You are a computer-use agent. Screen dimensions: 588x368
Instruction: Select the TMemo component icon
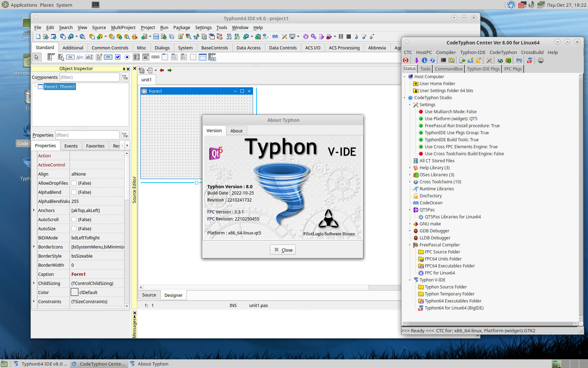99,57
